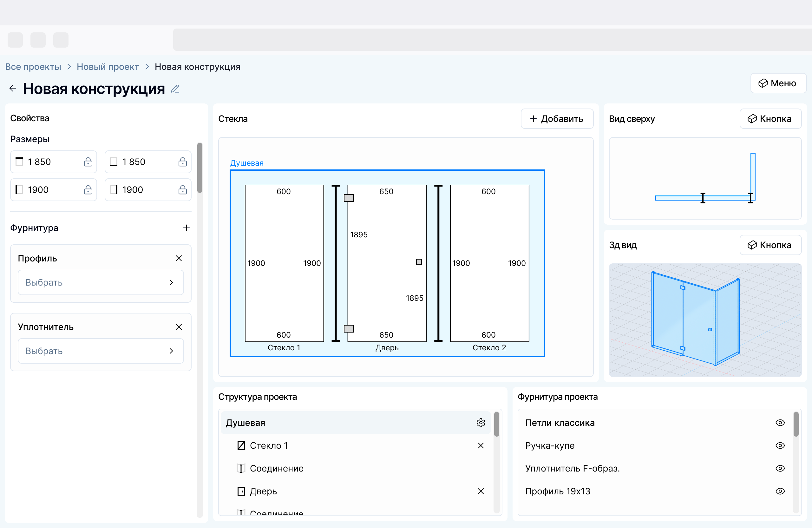Click the door handle marker on Дверь
The width and height of the screenshot is (812, 528).
pos(419,262)
